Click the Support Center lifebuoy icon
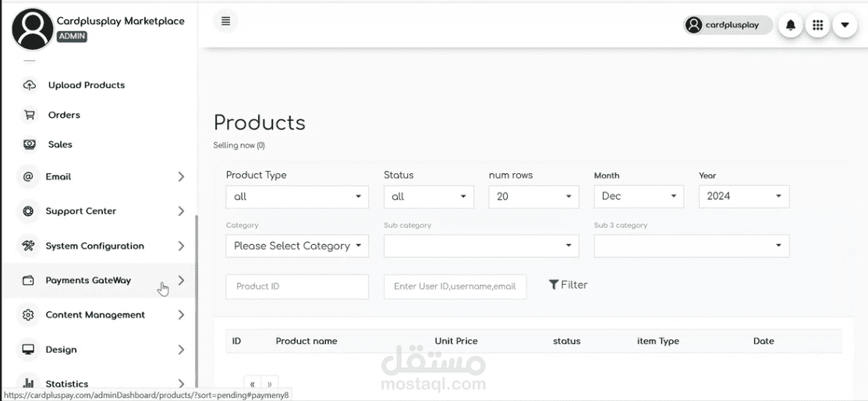The width and height of the screenshot is (868, 401). coord(29,211)
